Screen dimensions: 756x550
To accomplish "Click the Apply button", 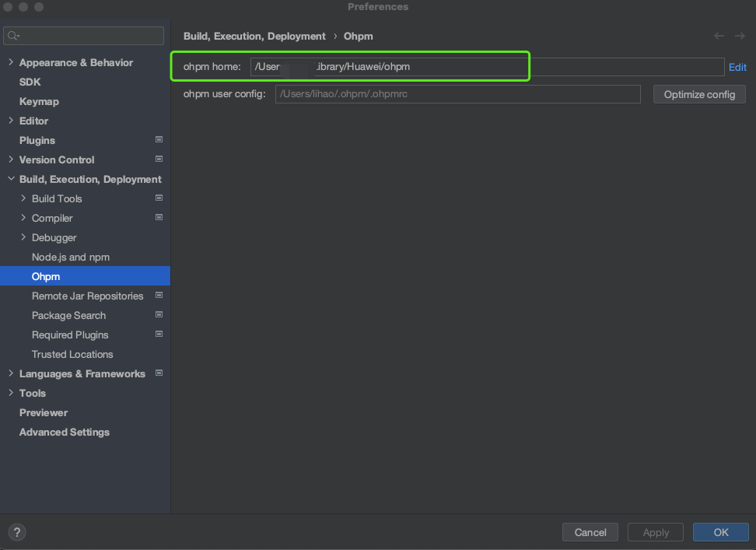I will [x=655, y=532].
